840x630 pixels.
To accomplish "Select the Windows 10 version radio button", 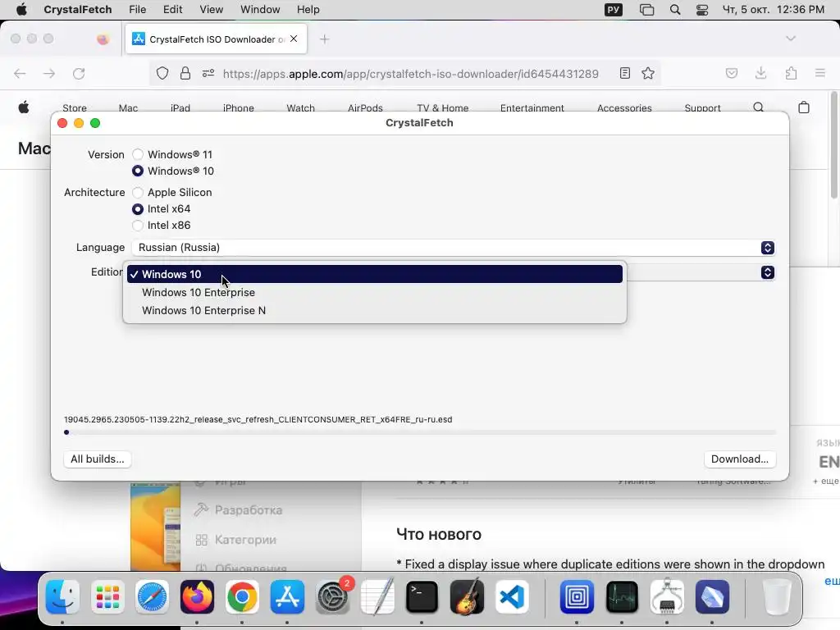I will (138, 171).
